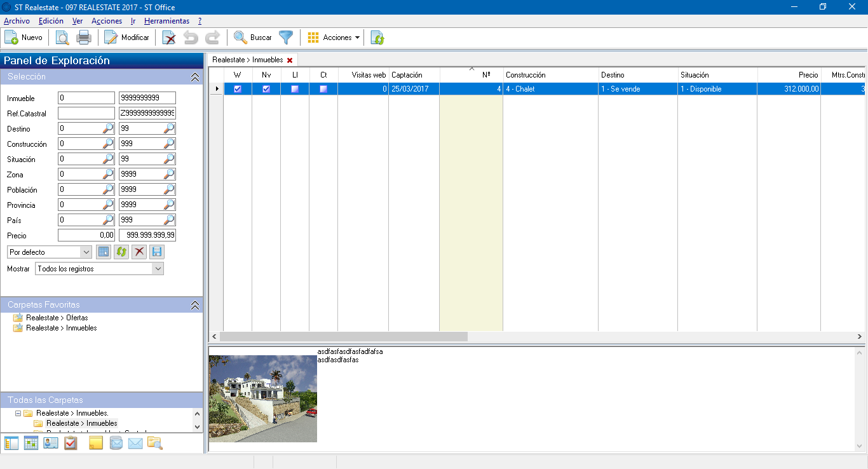The image size is (868, 469).
Task: Open favorite folder Realestate > Ofertas
Action: [57, 318]
